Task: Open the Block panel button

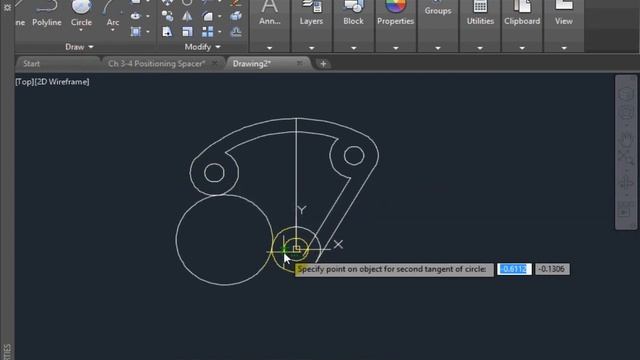Action: 353,13
